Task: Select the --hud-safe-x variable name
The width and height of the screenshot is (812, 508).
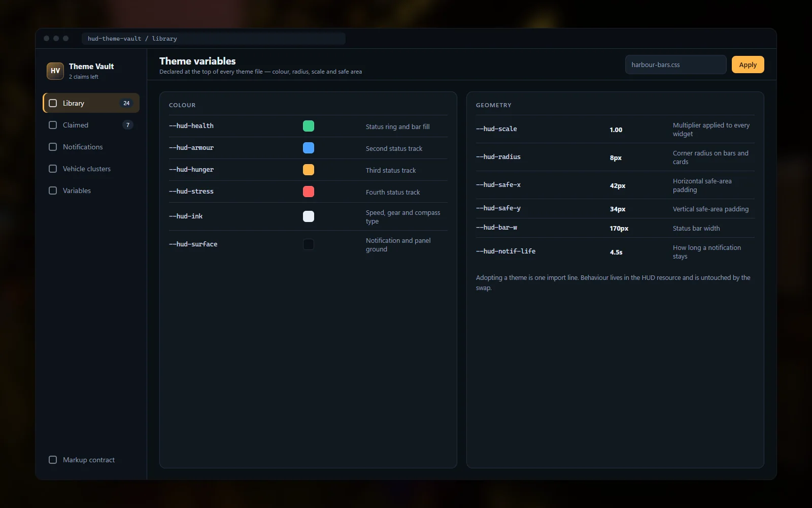Action: tap(498, 185)
